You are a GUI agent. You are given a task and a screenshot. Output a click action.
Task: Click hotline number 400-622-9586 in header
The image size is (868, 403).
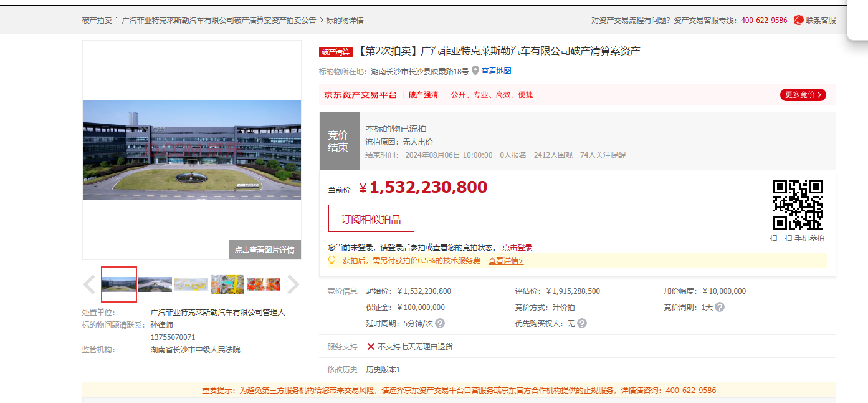(x=764, y=21)
